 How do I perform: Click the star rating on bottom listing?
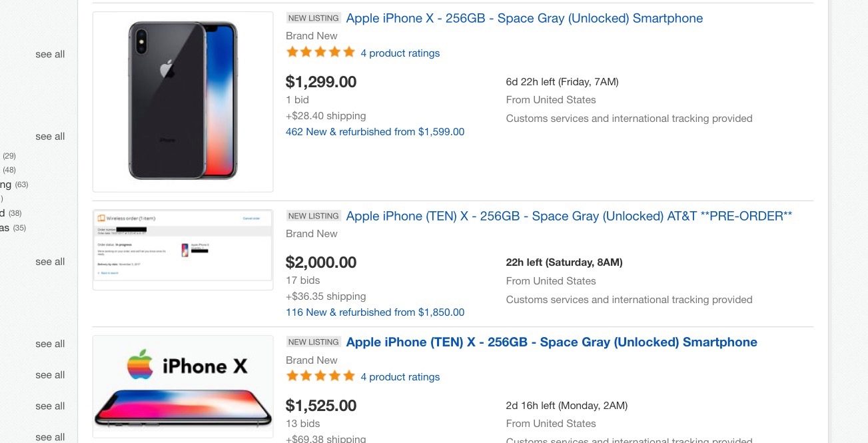(320, 376)
